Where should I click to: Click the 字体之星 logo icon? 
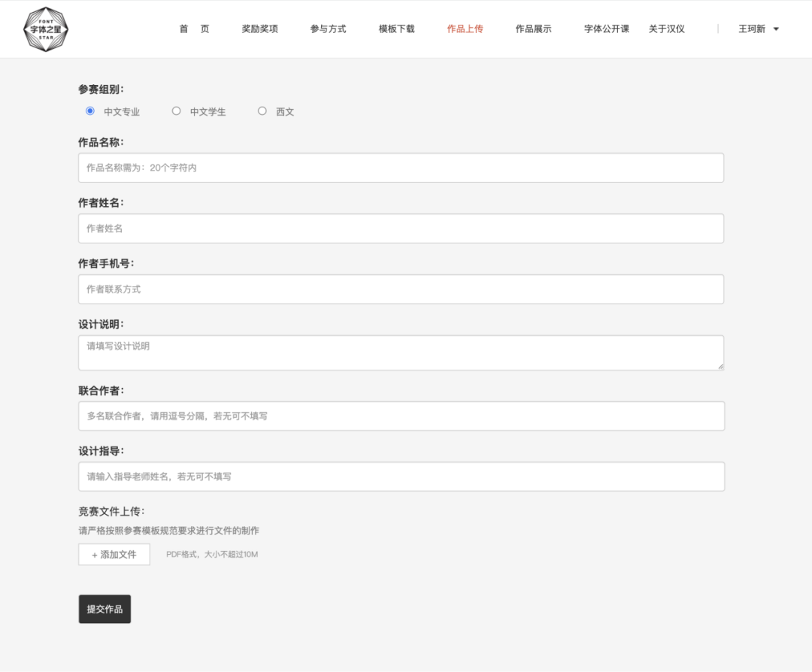click(x=45, y=29)
